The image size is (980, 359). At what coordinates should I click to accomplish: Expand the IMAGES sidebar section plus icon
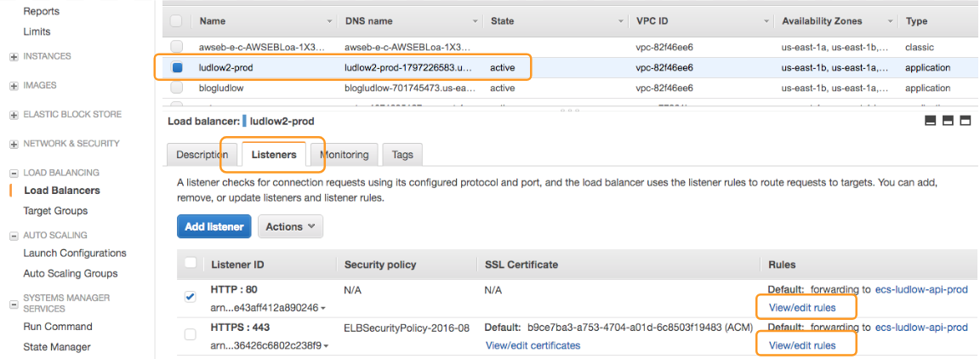pyautogui.click(x=14, y=86)
